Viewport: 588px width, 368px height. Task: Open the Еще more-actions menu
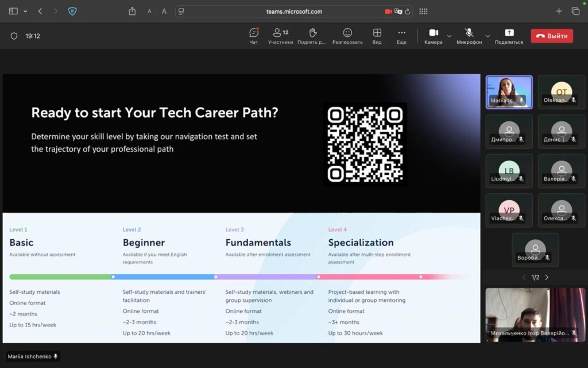(401, 36)
